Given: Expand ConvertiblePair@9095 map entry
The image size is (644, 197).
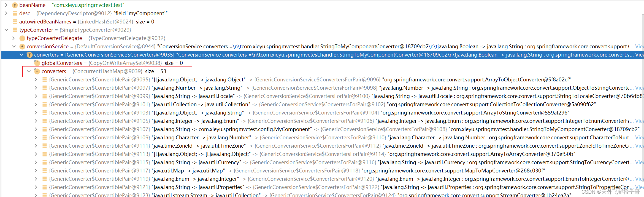Looking at the screenshot, I should pos(36,79).
